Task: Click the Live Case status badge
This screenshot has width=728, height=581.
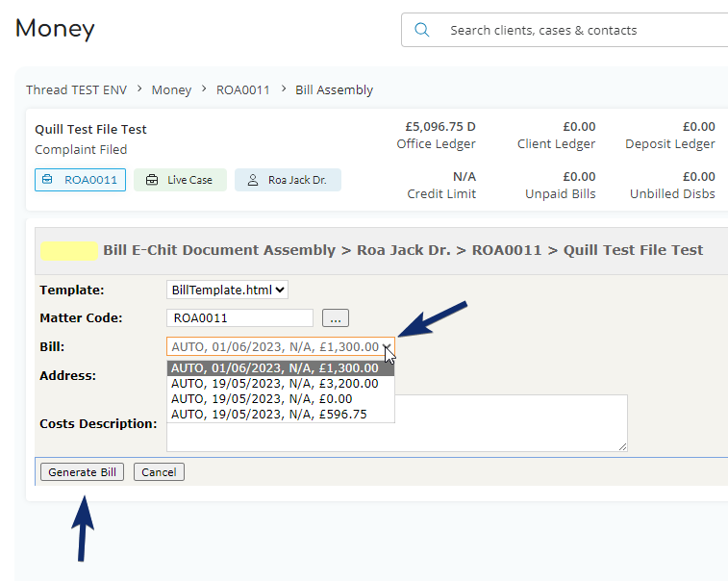Action: pos(180,180)
